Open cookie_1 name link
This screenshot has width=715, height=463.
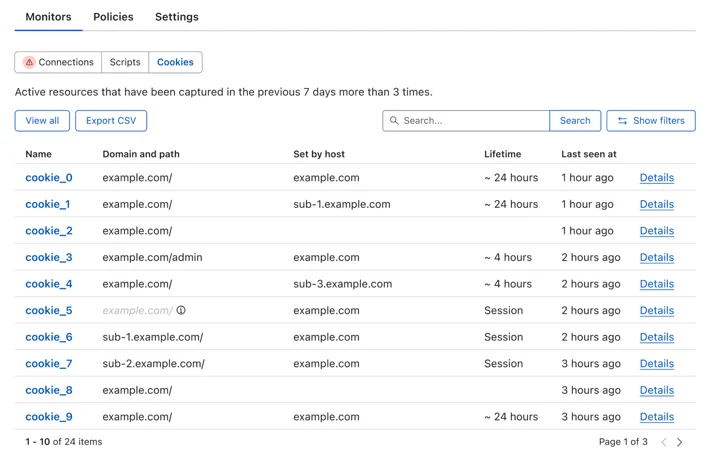tap(48, 204)
